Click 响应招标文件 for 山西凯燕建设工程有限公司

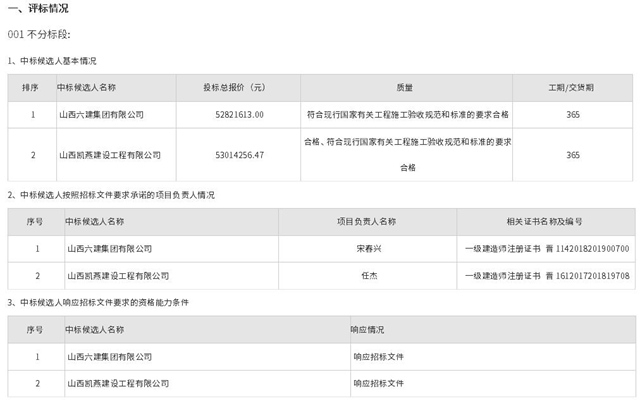(379, 383)
